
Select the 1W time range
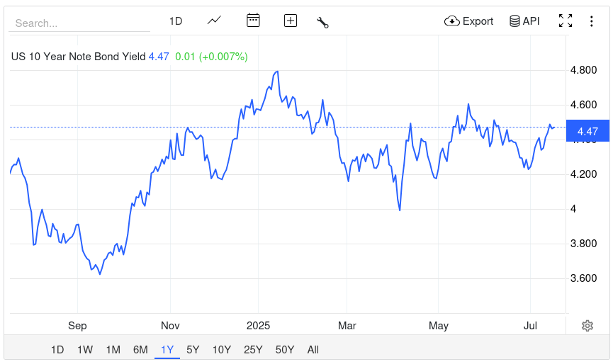(85, 349)
